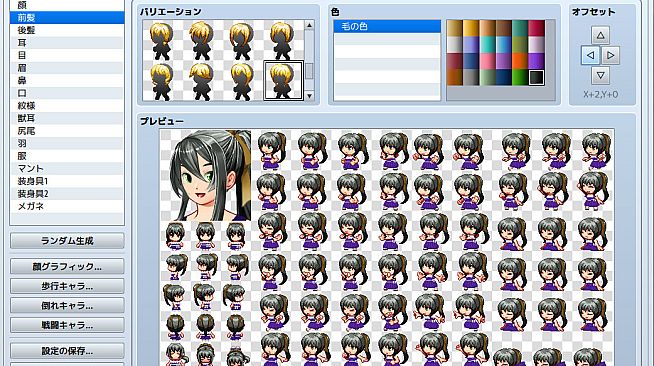This screenshot has width=654, height=366.
Task: Select 装身具1 in the parts list
Action: (67, 181)
